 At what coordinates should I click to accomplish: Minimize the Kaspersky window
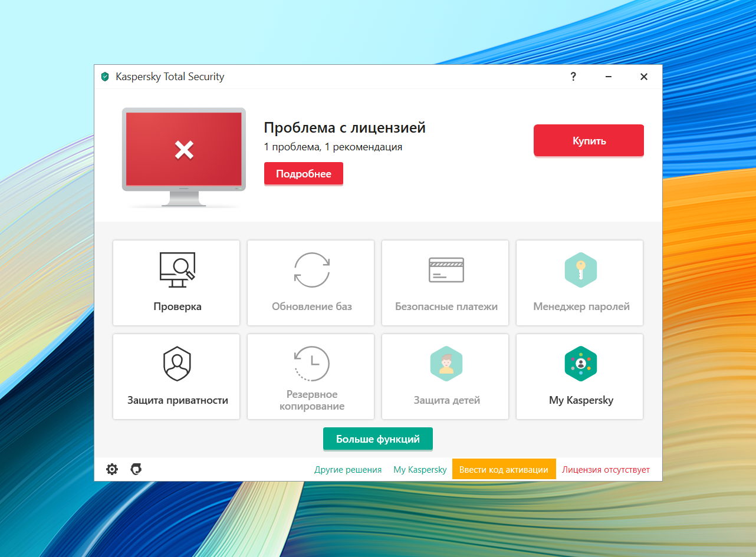tap(609, 77)
